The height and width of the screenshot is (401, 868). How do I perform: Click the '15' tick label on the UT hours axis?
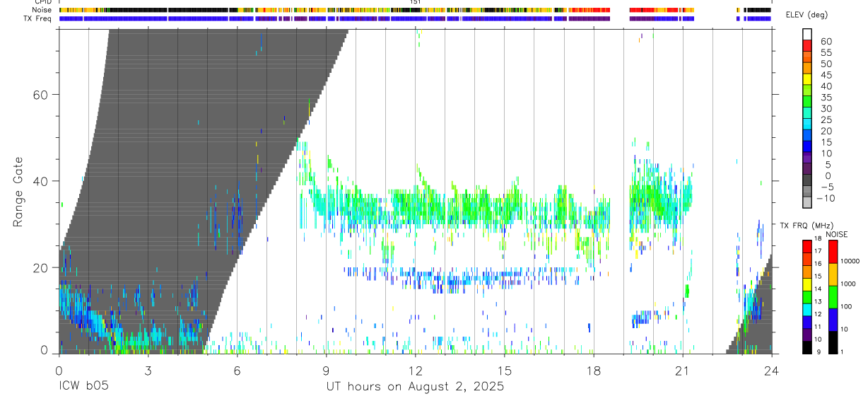(505, 371)
